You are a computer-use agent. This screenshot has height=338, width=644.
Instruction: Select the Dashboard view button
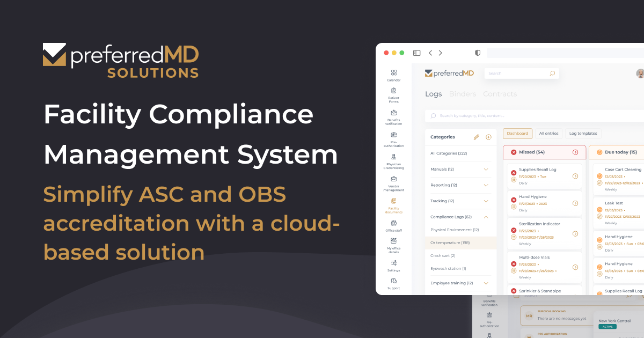pyautogui.click(x=517, y=134)
